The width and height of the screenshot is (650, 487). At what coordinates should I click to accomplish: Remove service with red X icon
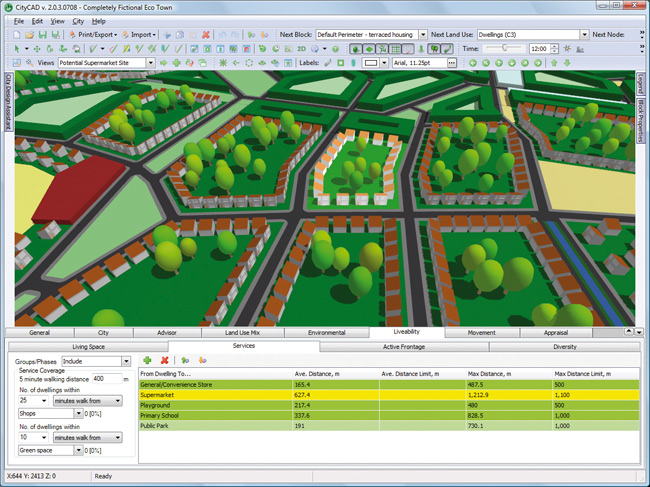click(164, 360)
